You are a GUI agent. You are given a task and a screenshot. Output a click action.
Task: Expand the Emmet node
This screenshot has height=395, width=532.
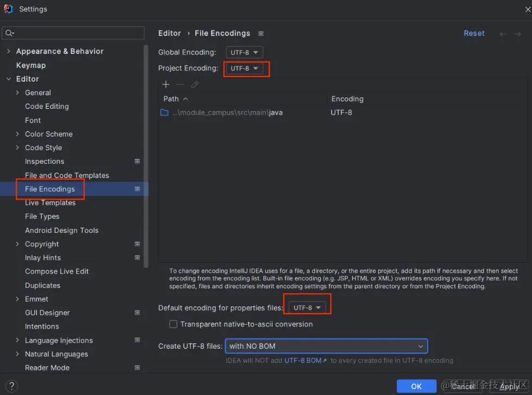tap(17, 299)
